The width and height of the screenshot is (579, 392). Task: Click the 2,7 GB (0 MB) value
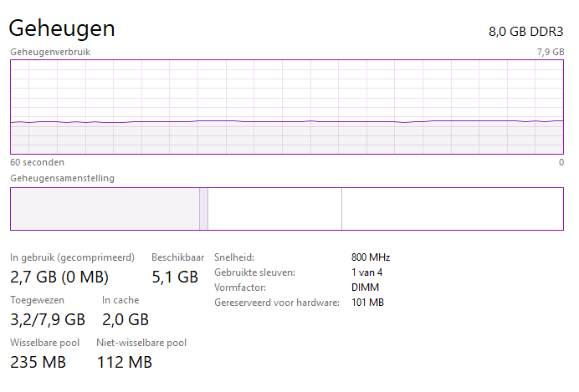pyautogui.click(x=59, y=277)
